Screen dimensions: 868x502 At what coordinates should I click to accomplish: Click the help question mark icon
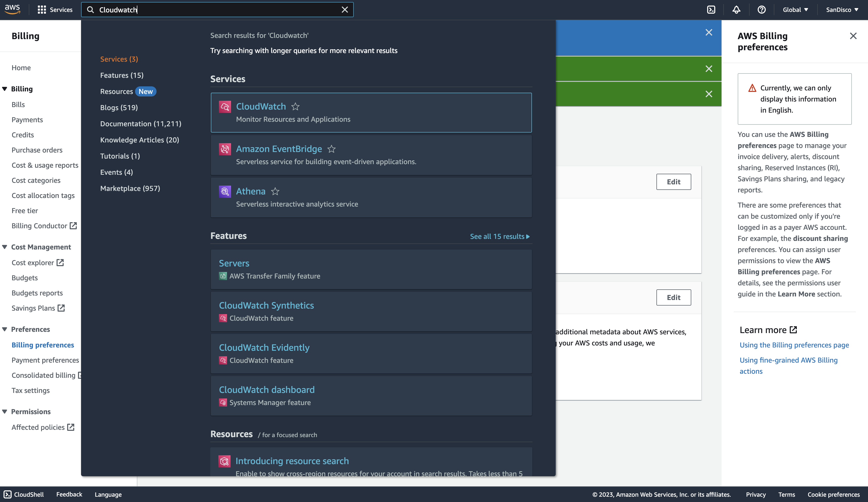pyautogui.click(x=761, y=10)
